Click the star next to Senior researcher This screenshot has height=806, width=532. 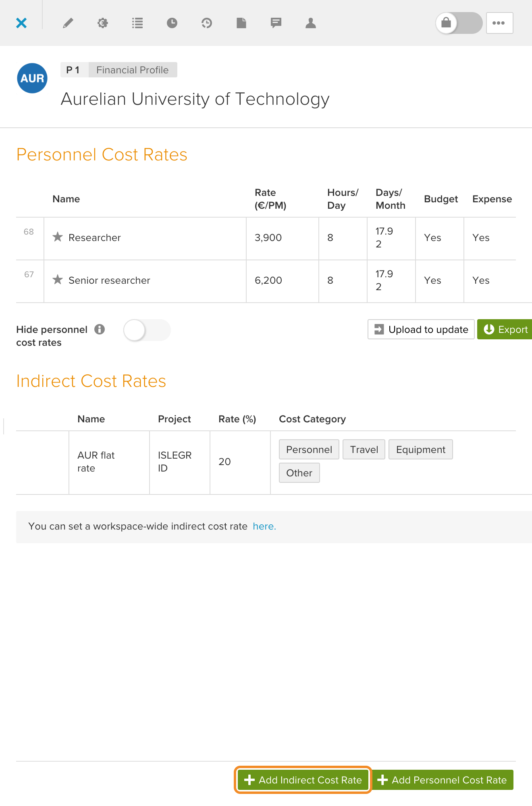coord(58,280)
